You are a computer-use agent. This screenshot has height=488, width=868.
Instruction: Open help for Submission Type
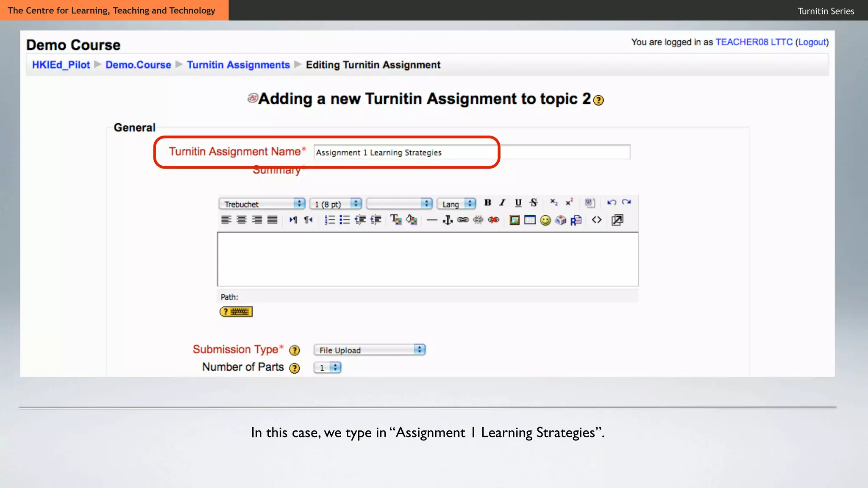pyautogui.click(x=294, y=350)
